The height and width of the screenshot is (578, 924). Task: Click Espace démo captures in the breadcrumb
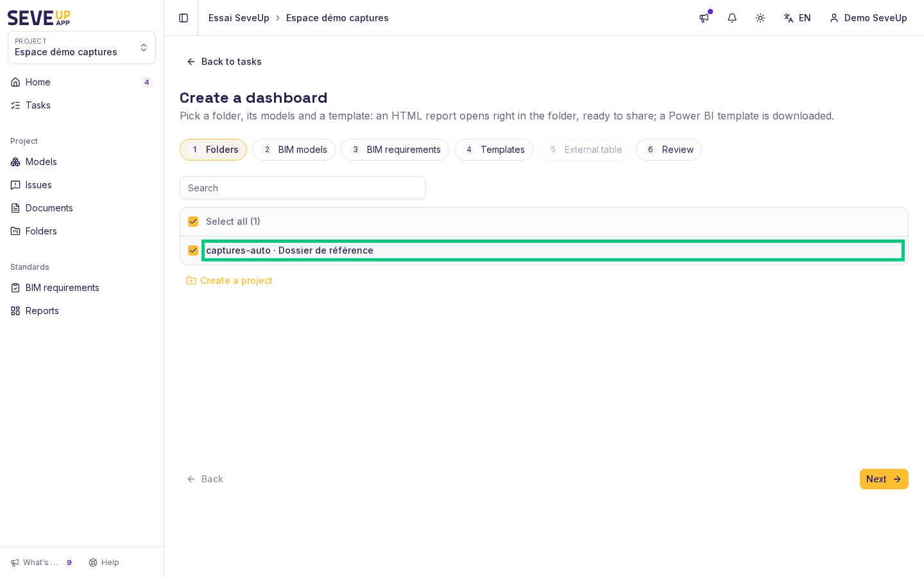pyautogui.click(x=338, y=18)
